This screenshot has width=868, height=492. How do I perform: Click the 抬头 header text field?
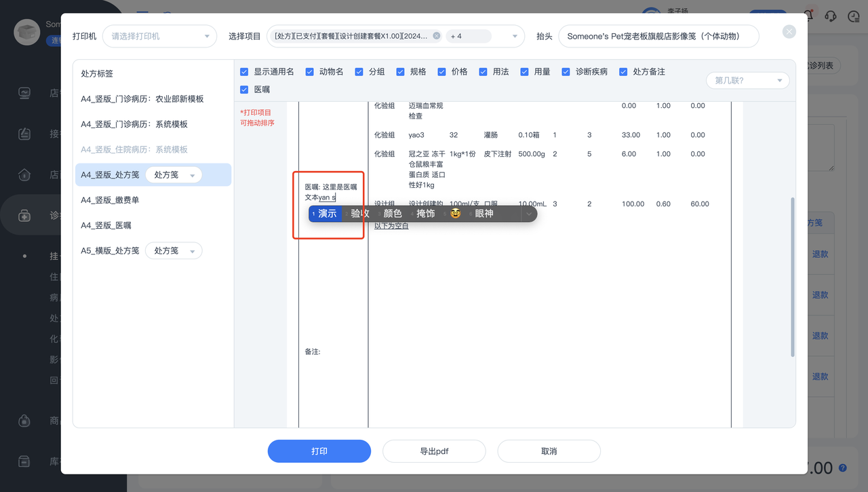[658, 36]
